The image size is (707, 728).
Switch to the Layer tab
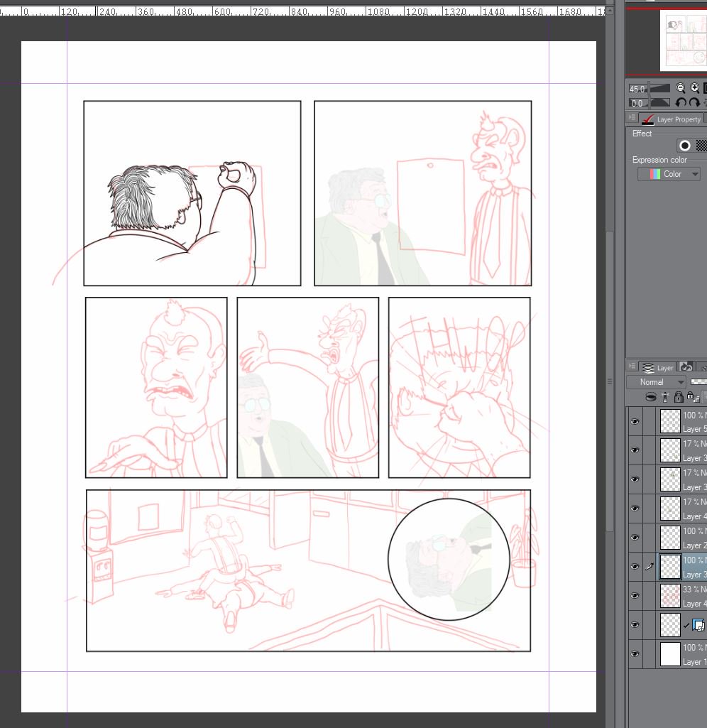(x=657, y=367)
